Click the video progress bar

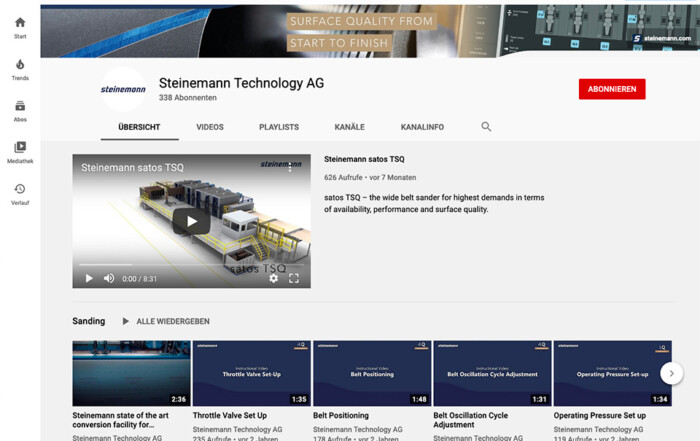[x=192, y=265]
